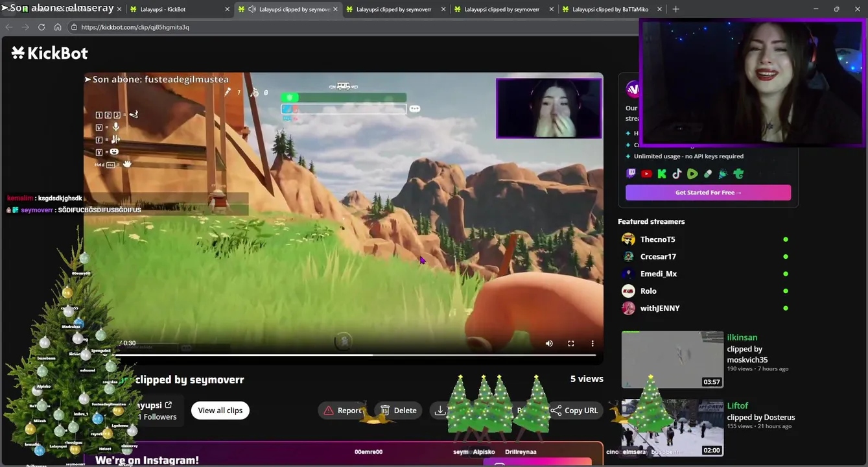The image size is (868, 467).
Task: Click the 'Featured streamers' heading
Action: (651, 222)
